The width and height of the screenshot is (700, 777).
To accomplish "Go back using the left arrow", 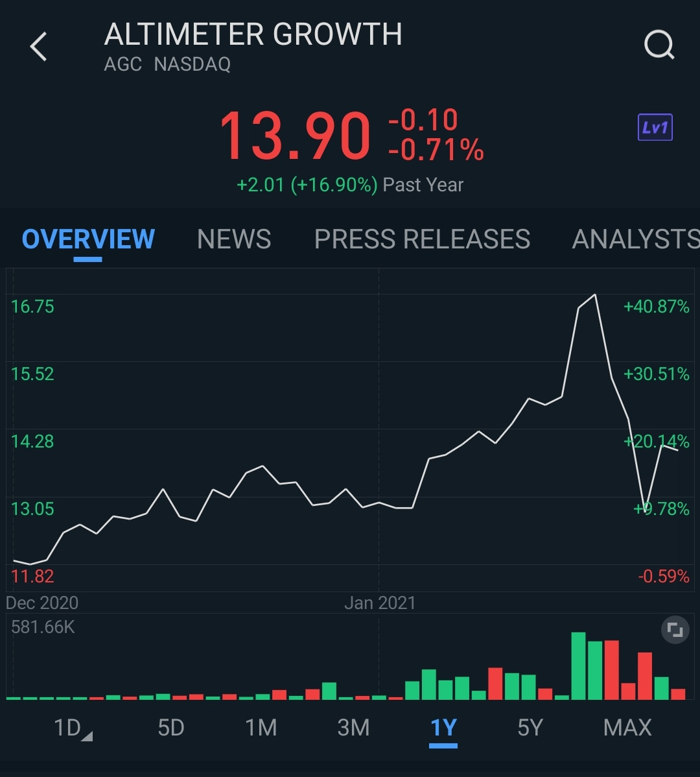I will coord(38,47).
